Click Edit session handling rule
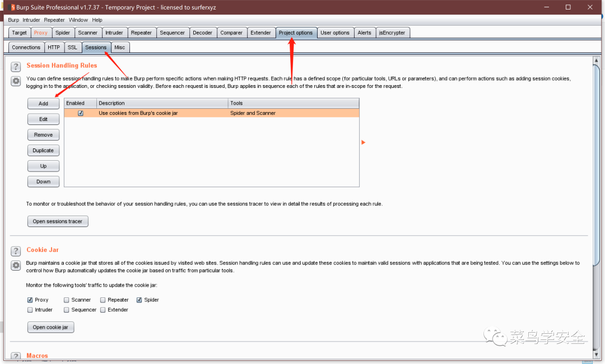Screen dimensions: 605x364 [x=43, y=119]
